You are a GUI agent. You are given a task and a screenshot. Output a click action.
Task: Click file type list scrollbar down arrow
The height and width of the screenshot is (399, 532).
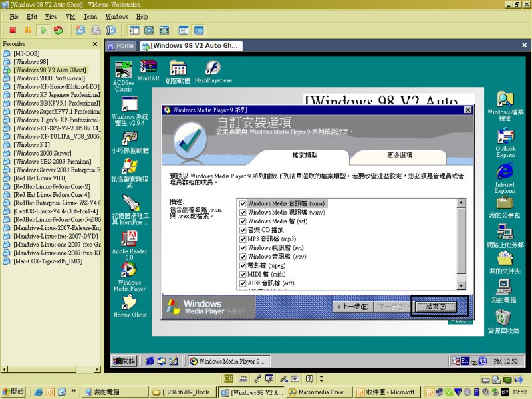(x=461, y=286)
